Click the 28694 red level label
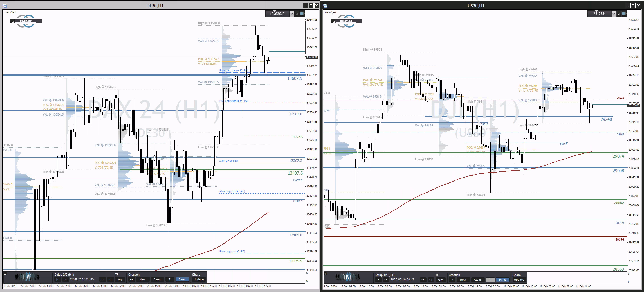Image resolution: width=644 pixels, height=292 pixels. click(620, 240)
